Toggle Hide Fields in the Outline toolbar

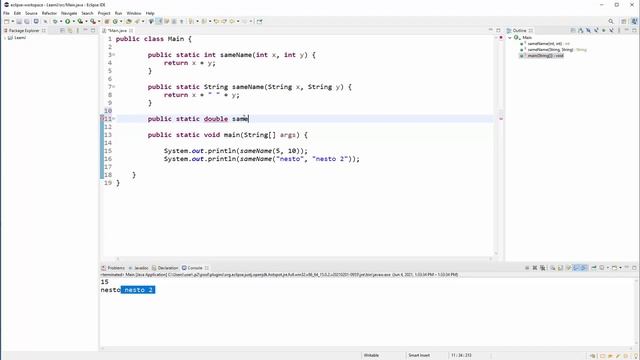pos(589,31)
